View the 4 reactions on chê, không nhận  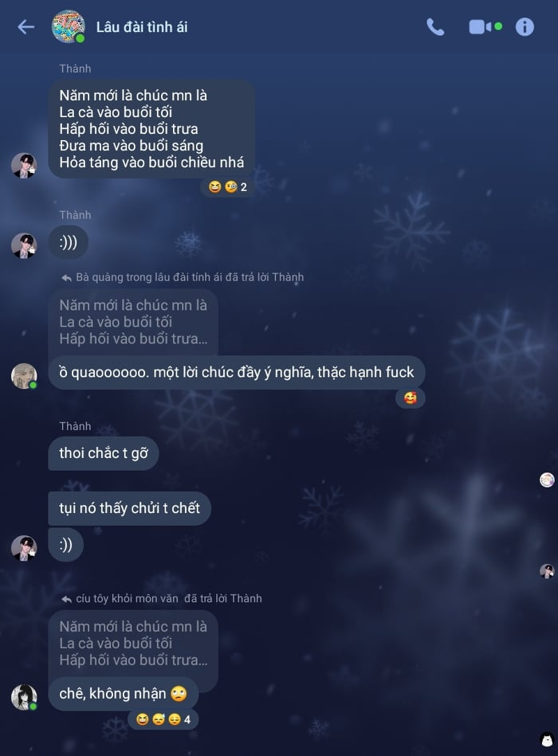(163, 719)
